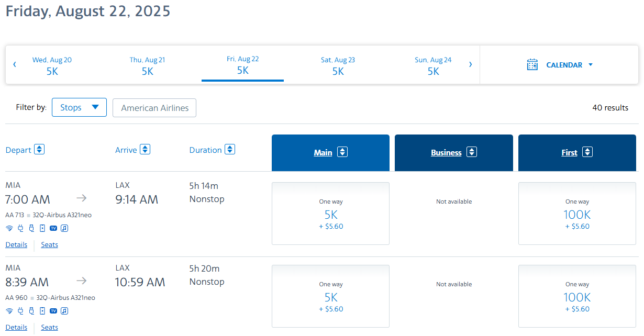The height and width of the screenshot is (336, 644).
Task: Open Details for the 7:00 AM flight
Action: coord(16,244)
